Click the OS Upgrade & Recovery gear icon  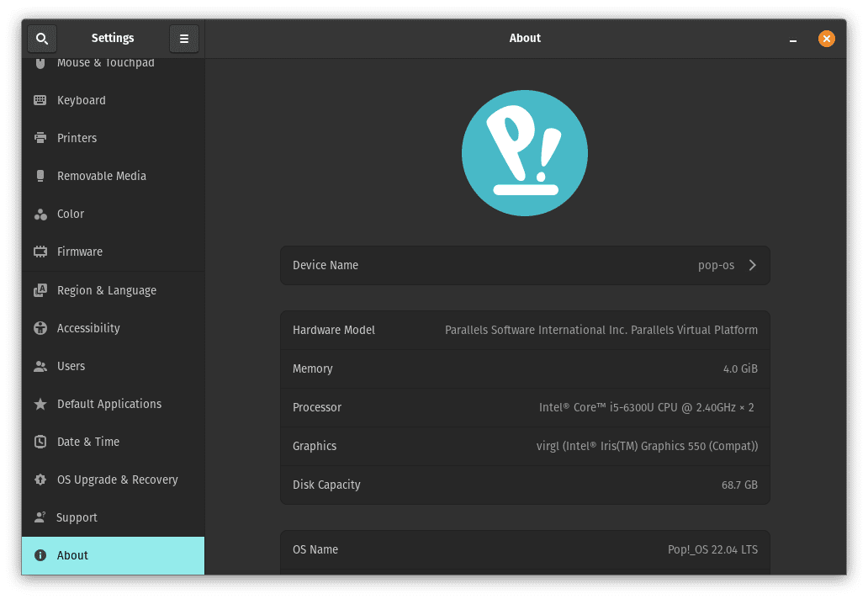click(40, 480)
